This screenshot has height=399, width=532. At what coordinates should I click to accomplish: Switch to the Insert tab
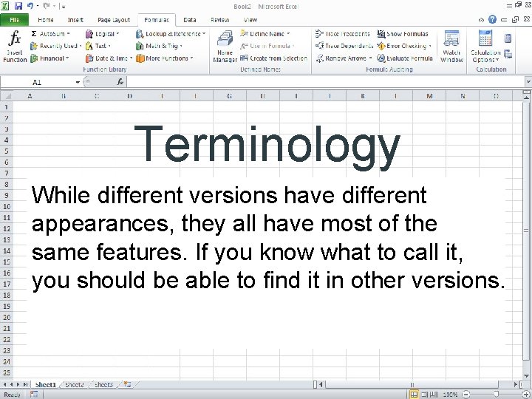pos(75,20)
